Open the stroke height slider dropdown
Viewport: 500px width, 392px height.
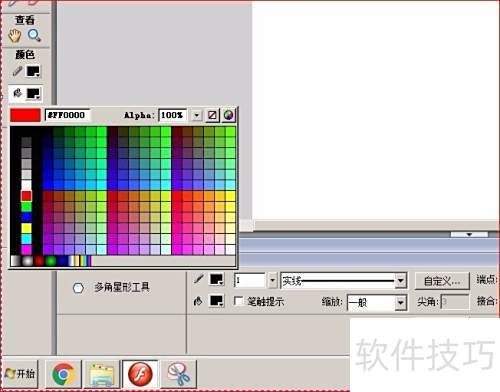pos(273,281)
